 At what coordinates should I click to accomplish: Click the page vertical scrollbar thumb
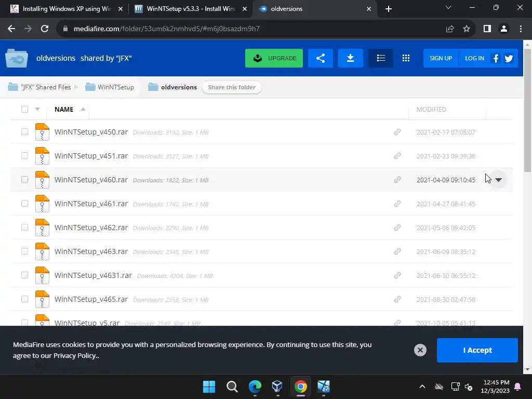coord(527,110)
